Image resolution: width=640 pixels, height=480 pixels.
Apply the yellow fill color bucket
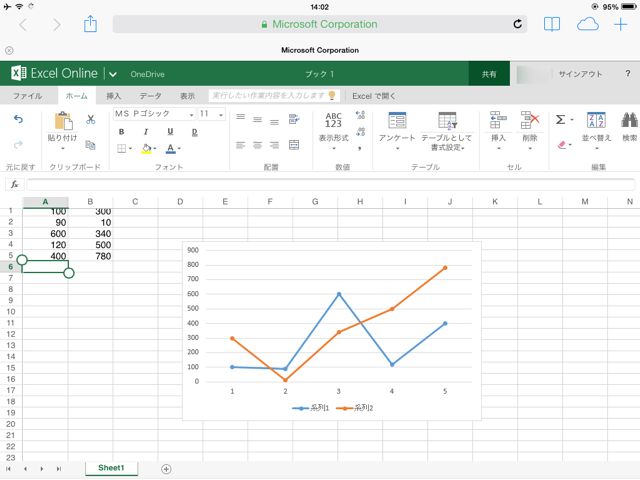[147, 148]
